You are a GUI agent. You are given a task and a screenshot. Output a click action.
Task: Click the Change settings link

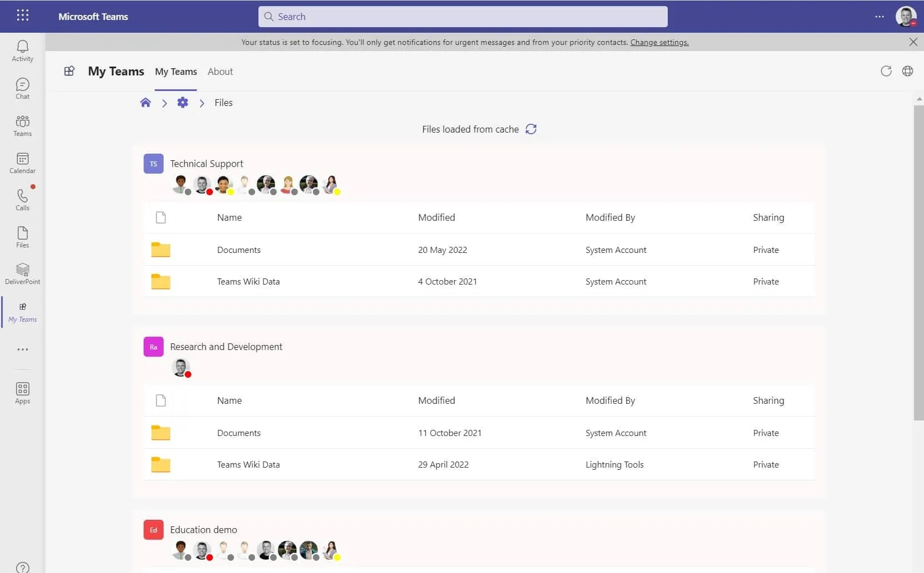(659, 42)
